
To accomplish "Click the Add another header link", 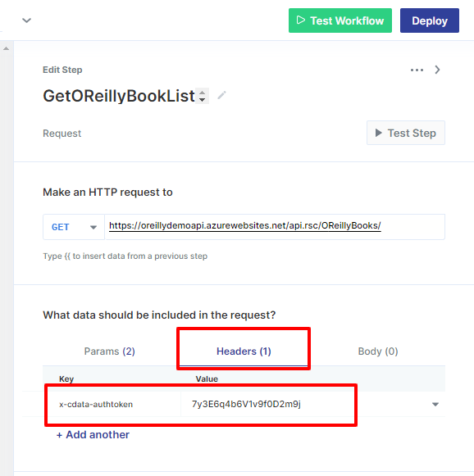I will click(x=93, y=435).
